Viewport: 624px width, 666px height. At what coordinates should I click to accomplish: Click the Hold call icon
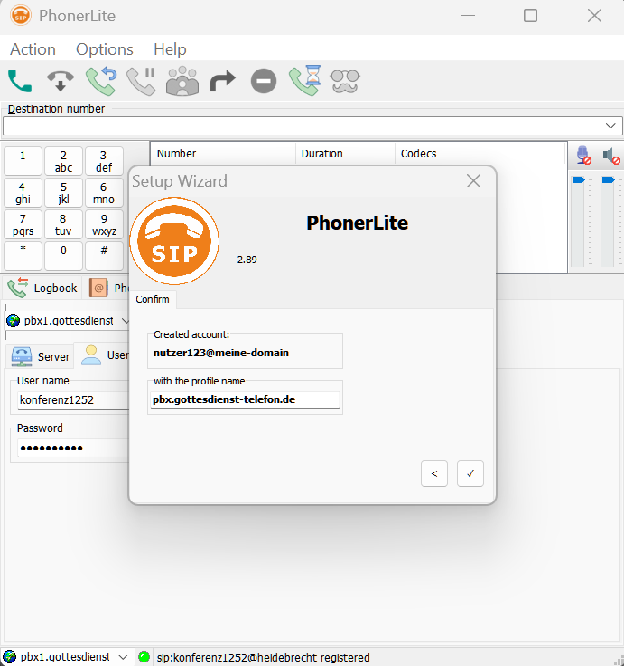[141, 81]
